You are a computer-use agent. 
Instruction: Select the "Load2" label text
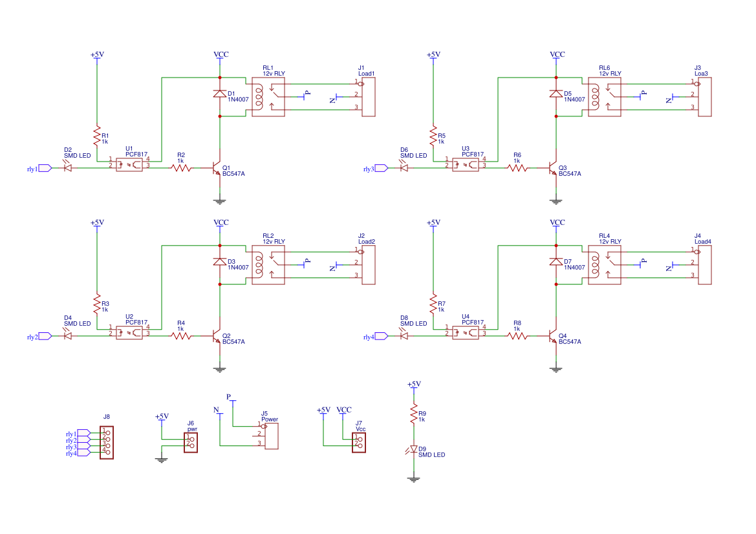point(367,242)
